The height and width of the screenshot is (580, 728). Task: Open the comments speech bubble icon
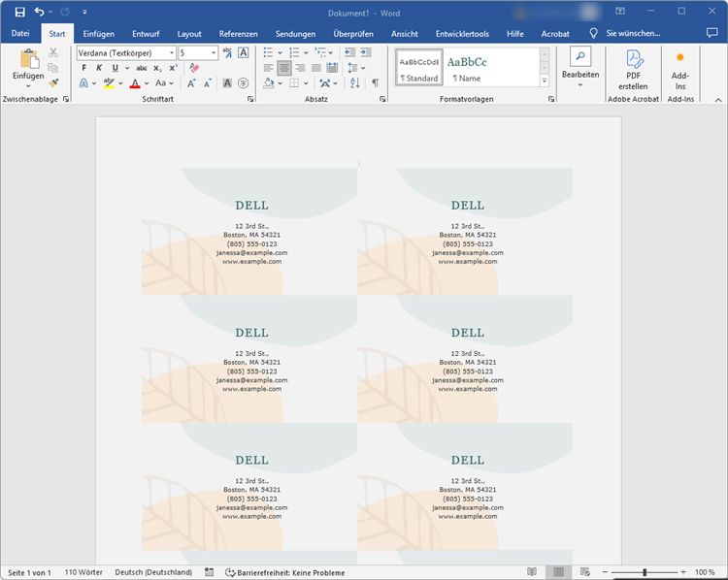point(711,33)
